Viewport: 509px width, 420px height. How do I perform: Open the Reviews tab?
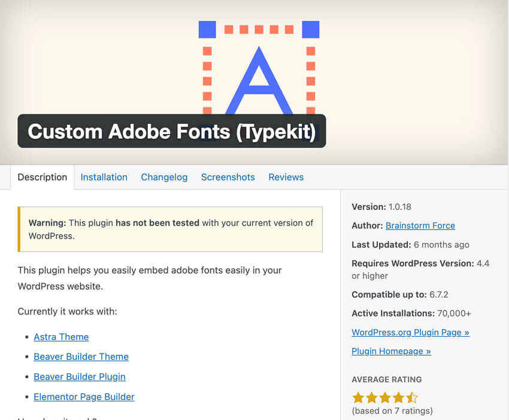286,177
